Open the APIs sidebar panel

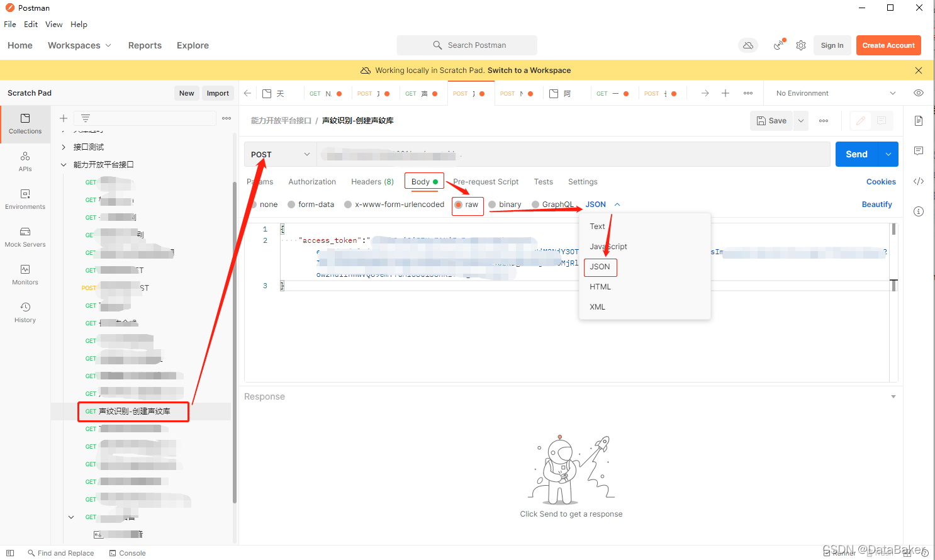tap(25, 162)
